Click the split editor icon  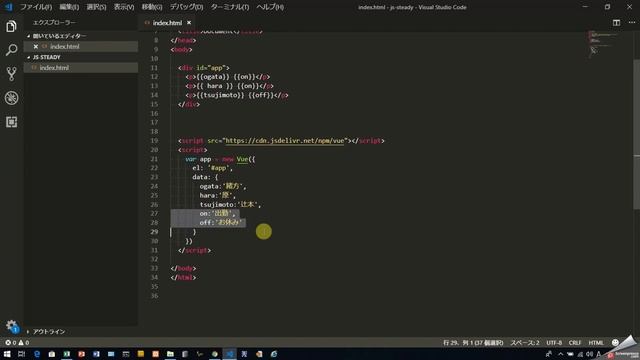616,23
